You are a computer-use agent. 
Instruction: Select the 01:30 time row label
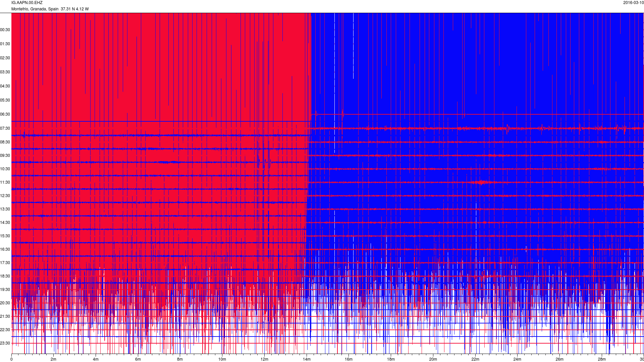tap(5, 44)
